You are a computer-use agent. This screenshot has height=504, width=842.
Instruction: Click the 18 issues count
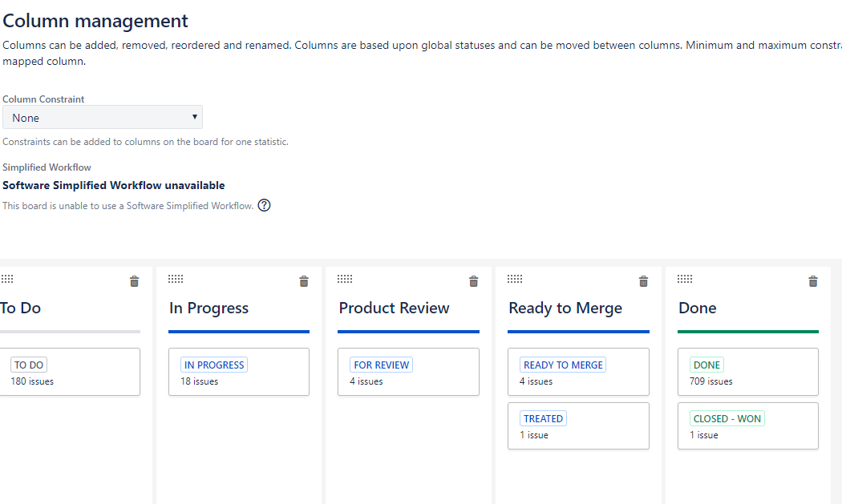point(199,381)
